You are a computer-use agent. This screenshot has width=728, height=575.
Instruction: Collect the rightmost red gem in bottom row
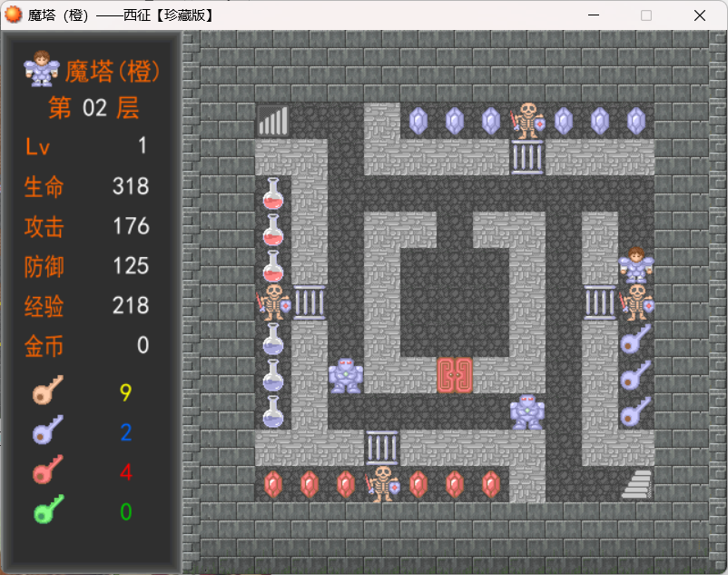[491, 484]
